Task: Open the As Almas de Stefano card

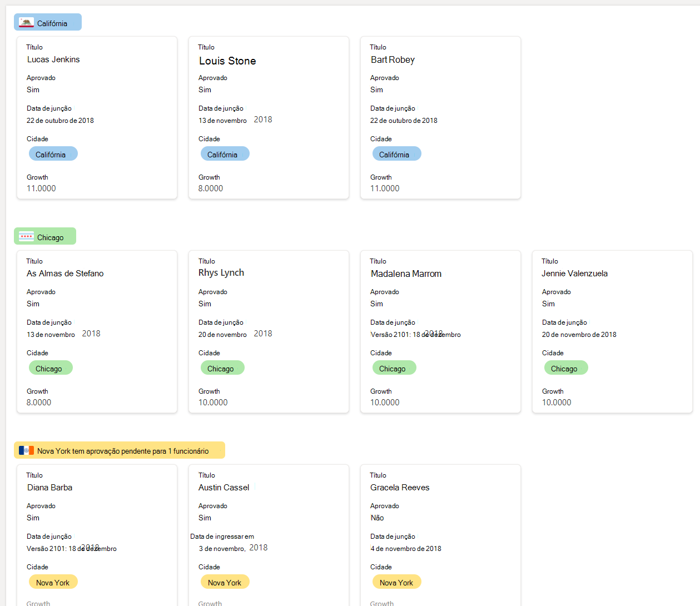Action: tap(65, 274)
